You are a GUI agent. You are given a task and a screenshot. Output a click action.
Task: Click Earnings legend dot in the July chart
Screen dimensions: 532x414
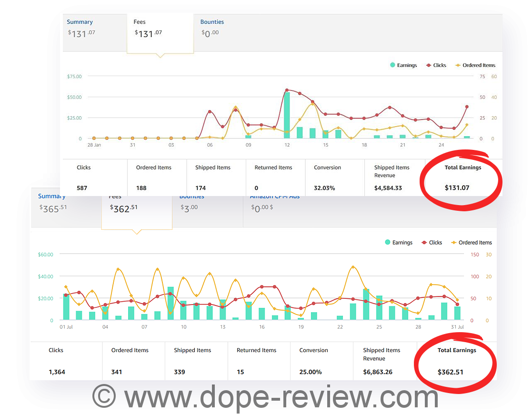387,243
